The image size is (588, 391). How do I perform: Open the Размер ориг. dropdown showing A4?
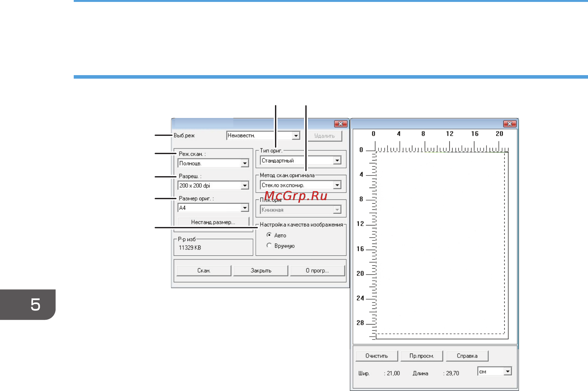pyautogui.click(x=213, y=208)
